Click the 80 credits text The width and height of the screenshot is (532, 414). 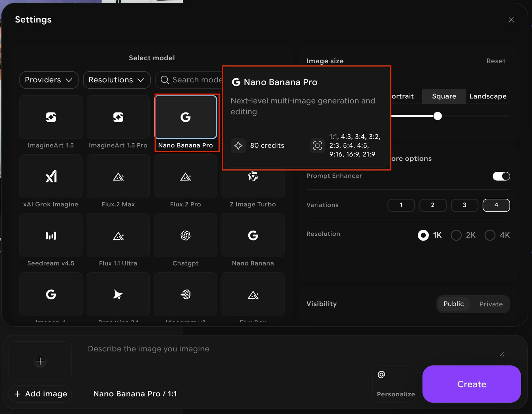click(267, 146)
